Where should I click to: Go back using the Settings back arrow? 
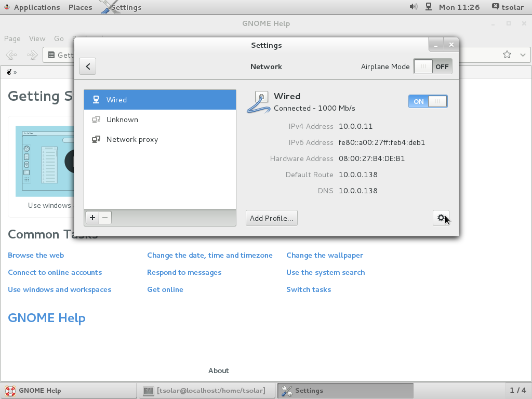pos(87,66)
